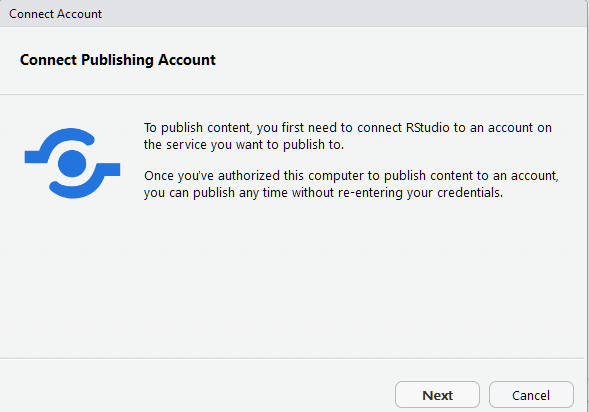Click the right bar of the blue icon

click(x=109, y=169)
